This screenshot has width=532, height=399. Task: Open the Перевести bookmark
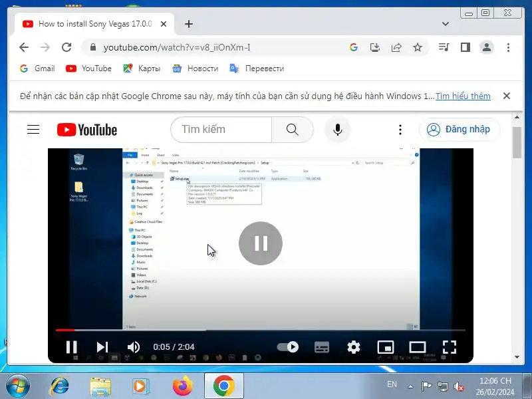pyautogui.click(x=257, y=68)
